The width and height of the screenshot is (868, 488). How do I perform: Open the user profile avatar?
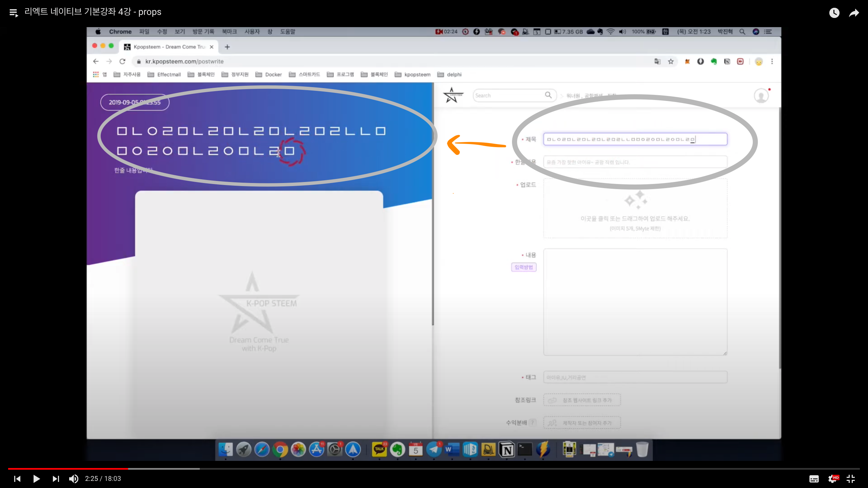click(761, 96)
